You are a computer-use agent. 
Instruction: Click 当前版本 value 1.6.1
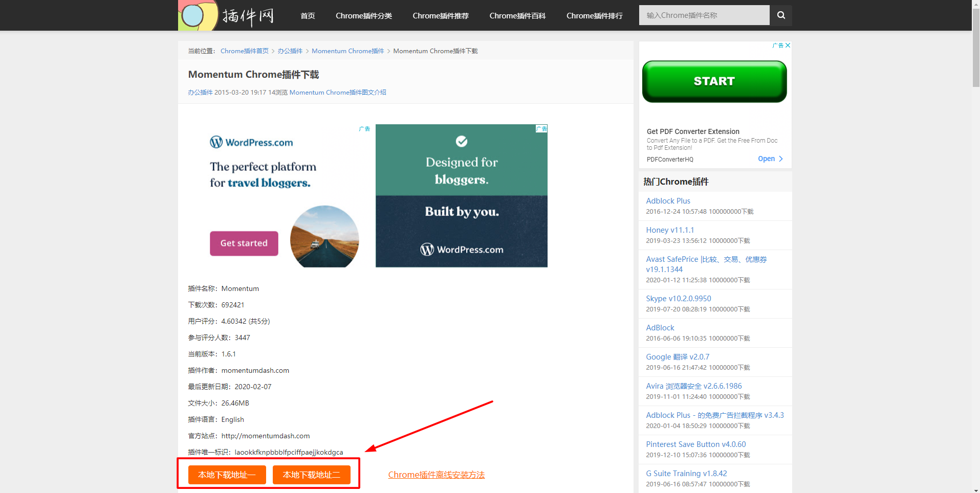pyautogui.click(x=229, y=354)
